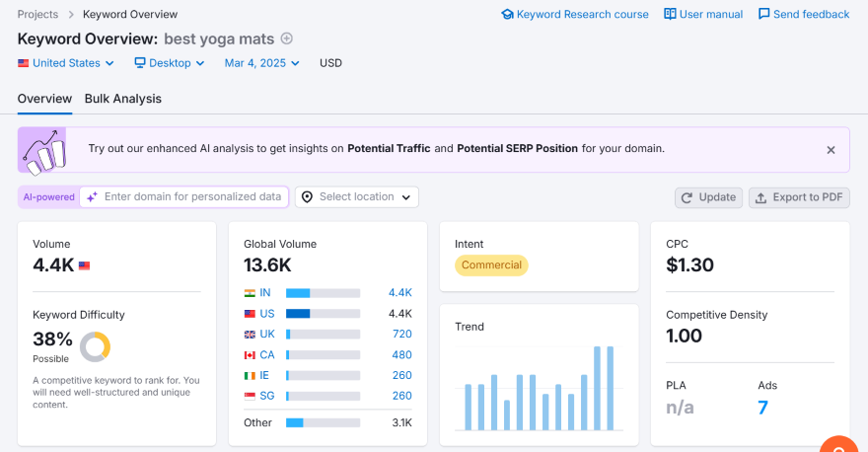Open the Mar 4, 2025 date dropdown

[x=261, y=63]
